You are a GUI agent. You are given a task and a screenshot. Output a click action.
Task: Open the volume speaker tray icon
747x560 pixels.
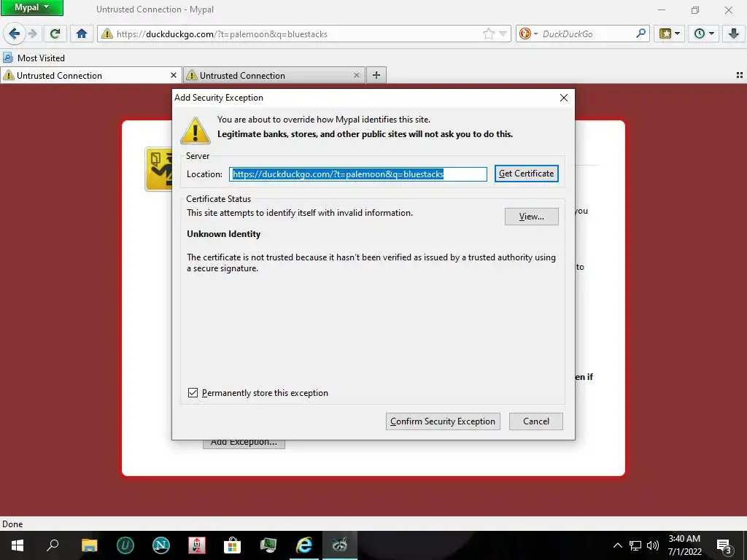tap(653, 545)
